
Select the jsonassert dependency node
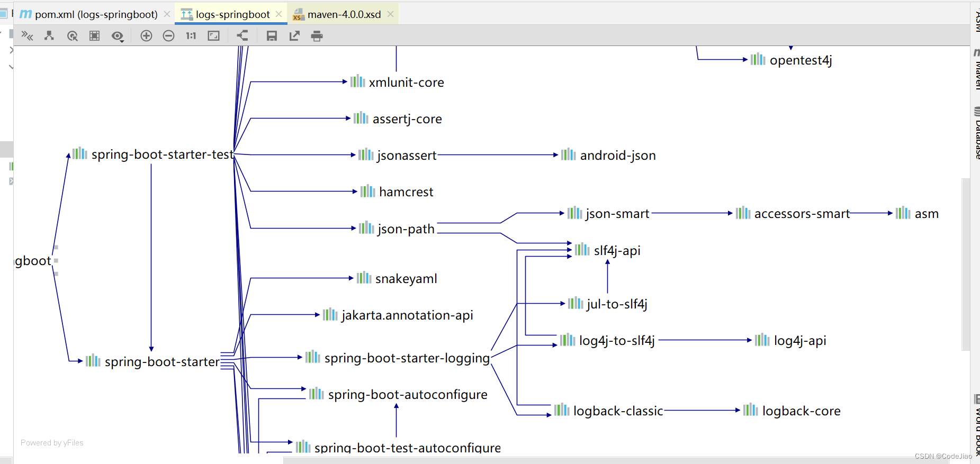(398, 155)
